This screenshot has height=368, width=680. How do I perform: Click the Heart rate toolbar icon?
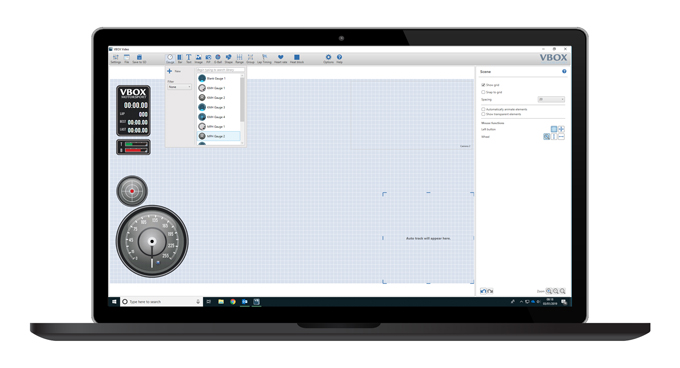[x=281, y=59]
